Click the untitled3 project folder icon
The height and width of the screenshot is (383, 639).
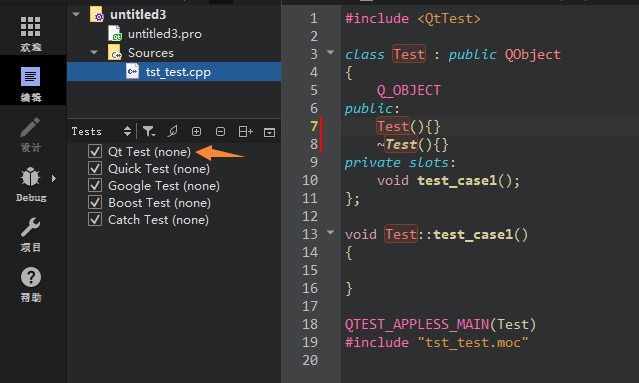tap(97, 14)
